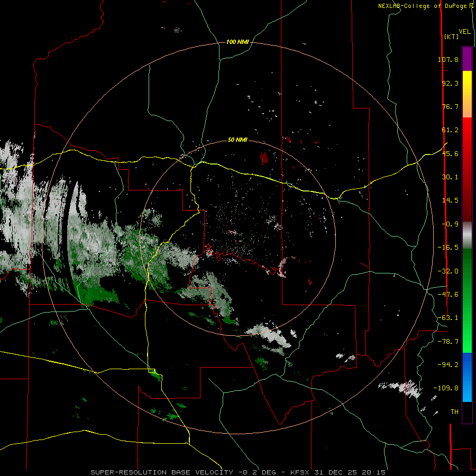Select the -94.2 legend value
Viewport: 476px width, 476px height.
click(448, 364)
